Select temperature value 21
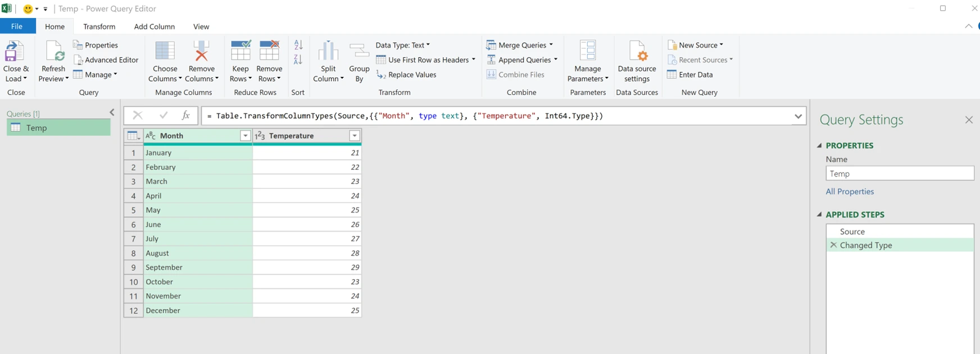980x354 pixels. [x=307, y=153]
